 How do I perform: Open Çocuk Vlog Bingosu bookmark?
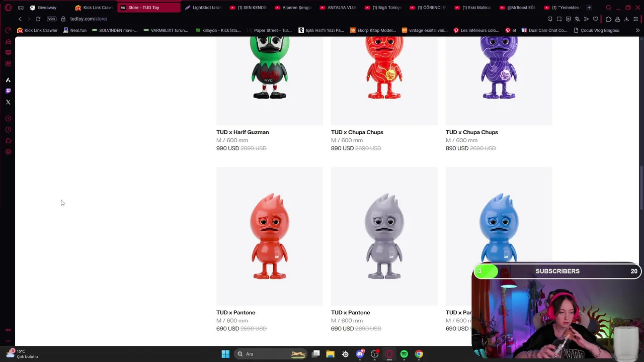(596, 30)
